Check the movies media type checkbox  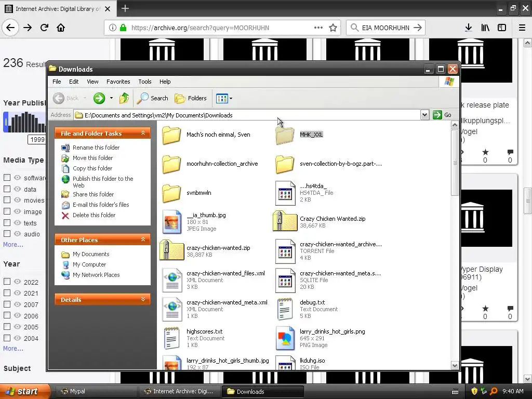[x=7, y=200]
